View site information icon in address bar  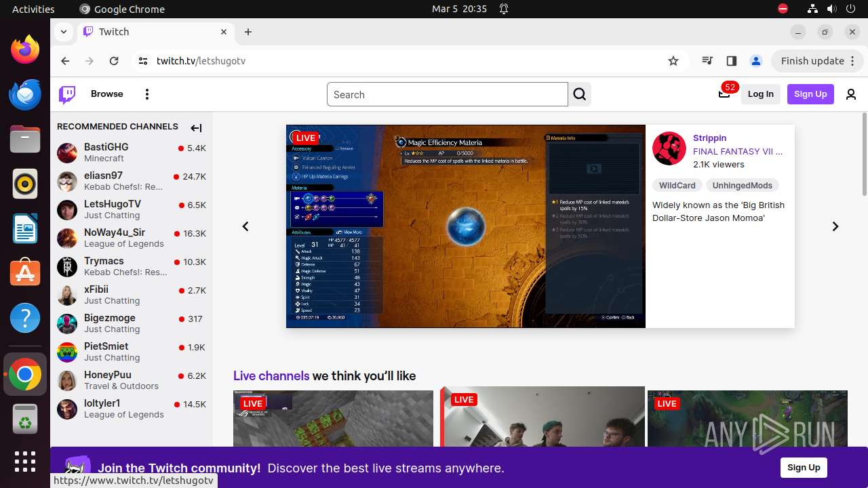coord(142,61)
